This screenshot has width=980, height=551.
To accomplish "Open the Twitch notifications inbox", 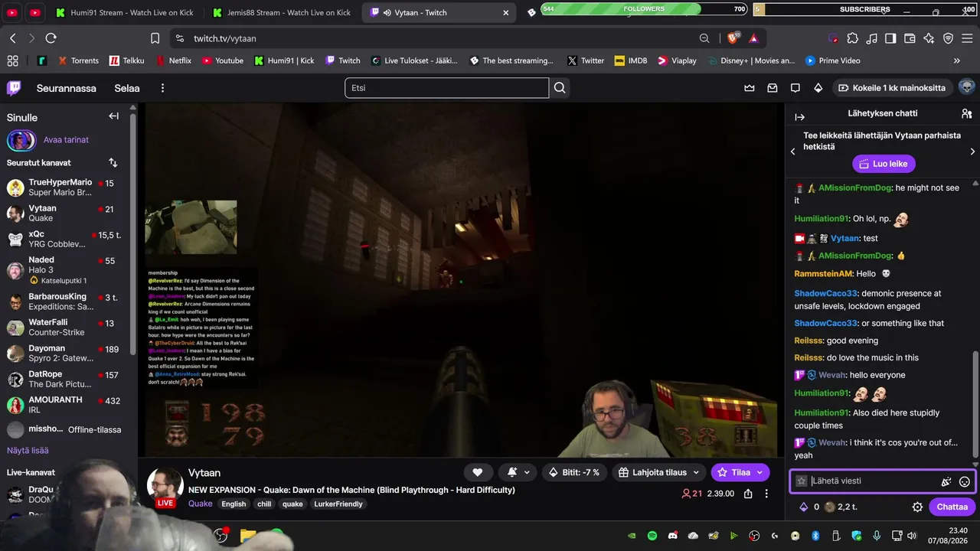I will pos(773,88).
